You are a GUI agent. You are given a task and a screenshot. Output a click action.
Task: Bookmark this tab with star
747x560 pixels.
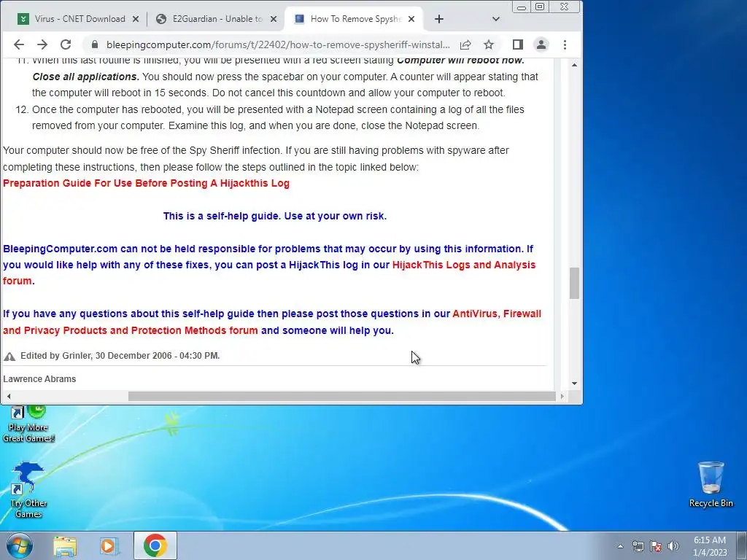tap(489, 44)
